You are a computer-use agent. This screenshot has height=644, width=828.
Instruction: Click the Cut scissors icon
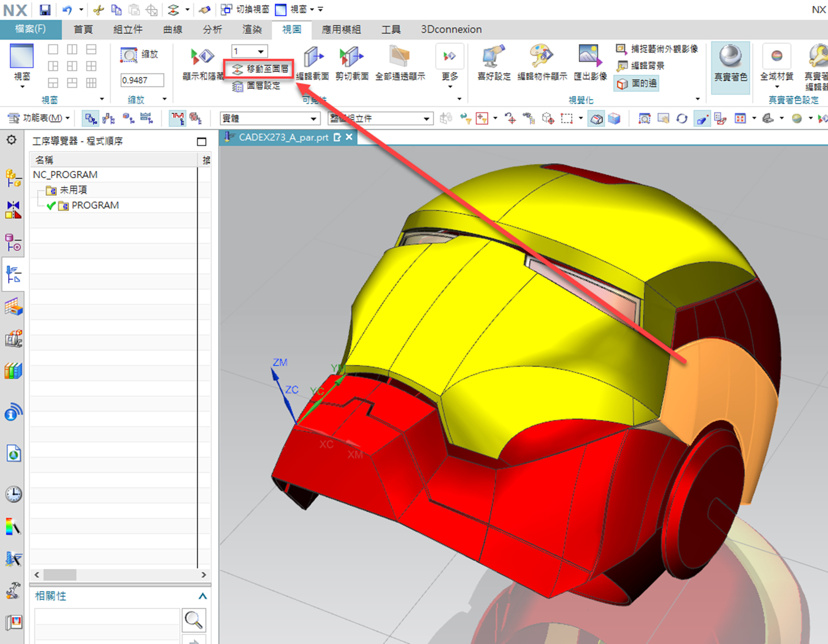pos(98,10)
